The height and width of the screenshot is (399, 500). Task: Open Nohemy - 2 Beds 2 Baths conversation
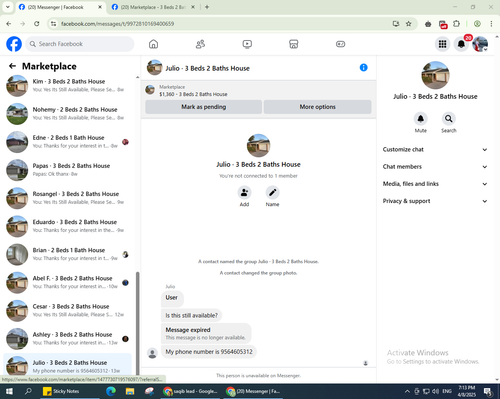[68, 114]
